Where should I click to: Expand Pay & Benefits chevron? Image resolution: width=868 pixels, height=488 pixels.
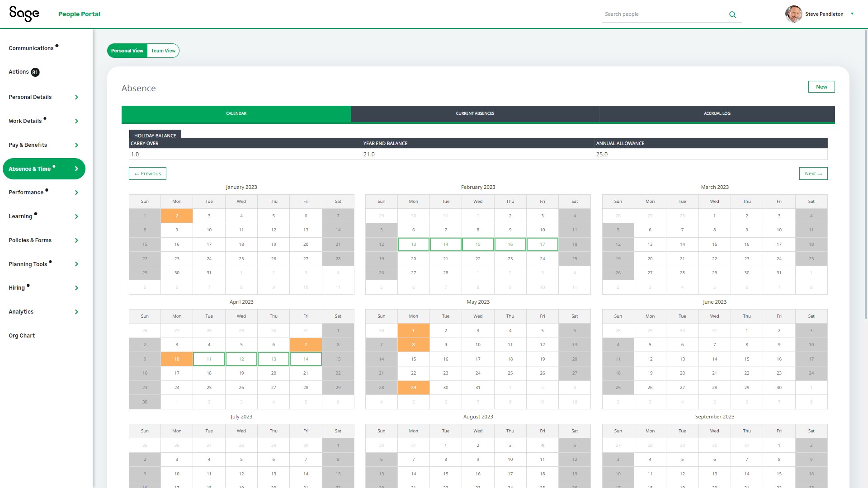click(x=76, y=145)
